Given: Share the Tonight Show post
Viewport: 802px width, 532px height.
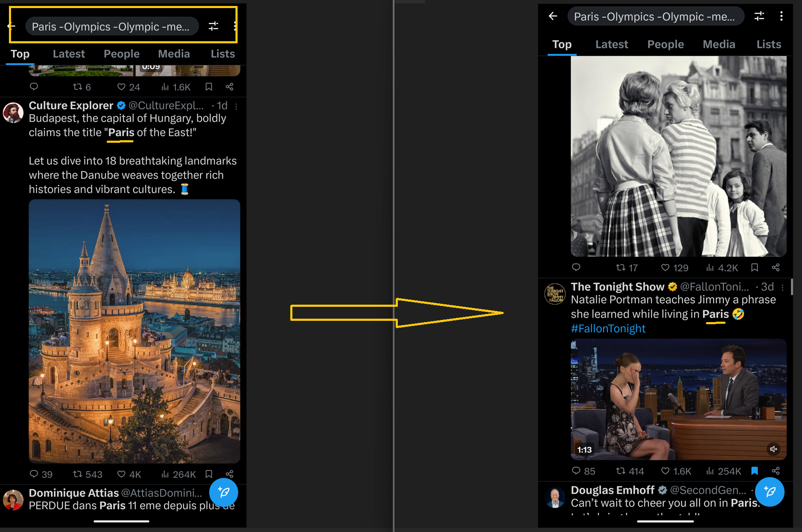Looking at the screenshot, I should tap(776, 470).
